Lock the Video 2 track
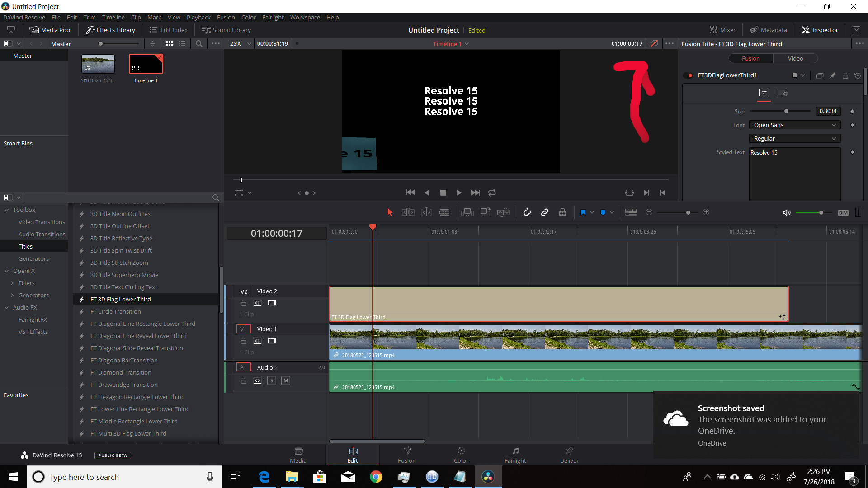The height and width of the screenshot is (488, 868). pos(244,303)
